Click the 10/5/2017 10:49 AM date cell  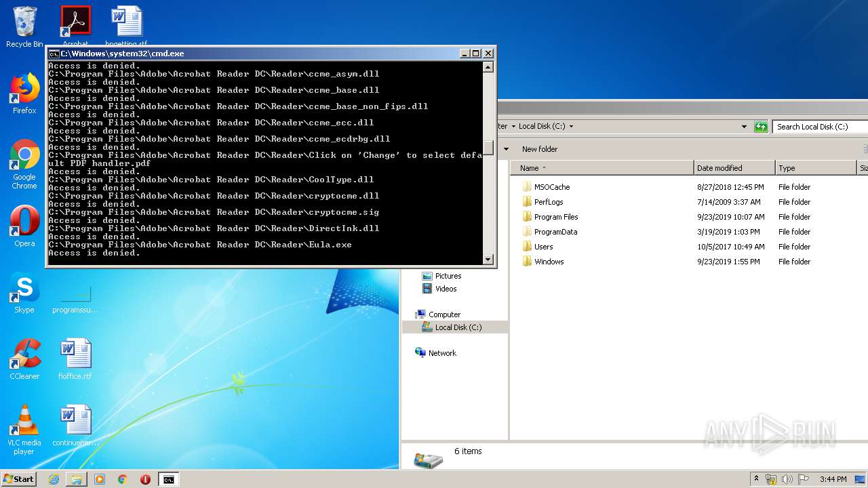click(x=730, y=247)
